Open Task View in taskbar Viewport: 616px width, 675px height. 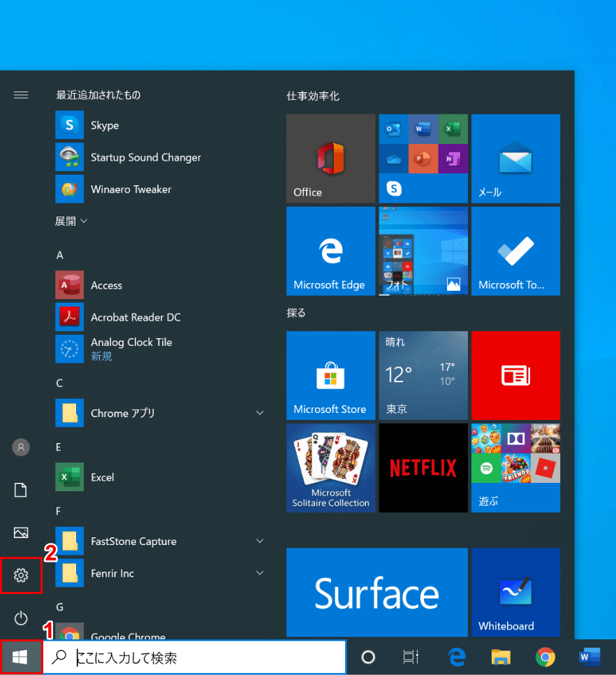point(411,657)
